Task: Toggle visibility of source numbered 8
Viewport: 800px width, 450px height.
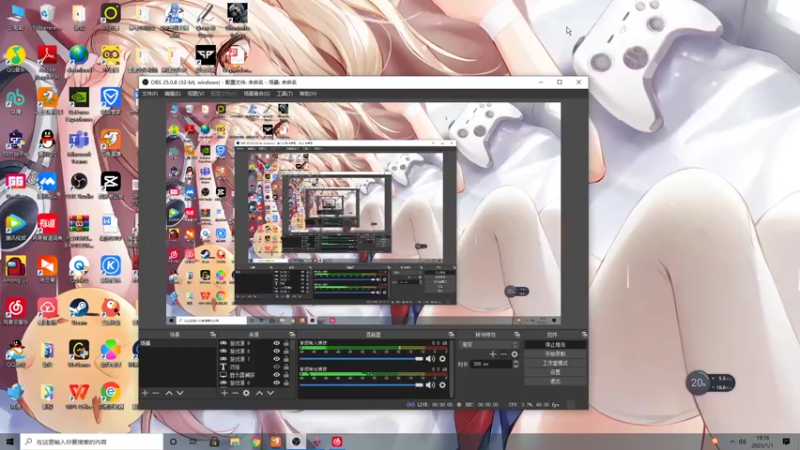Action: [x=277, y=351]
